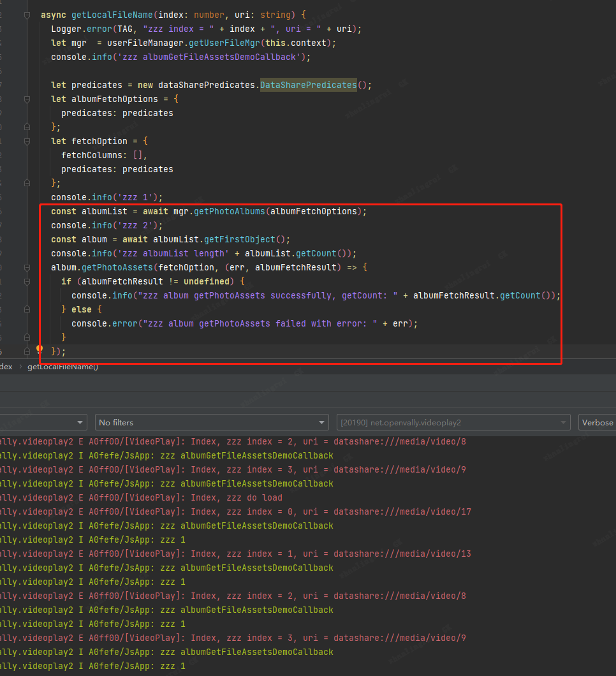This screenshot has height=676, width=616.
Task: Click the Logger.error call in the code
Action: (82, 29)
